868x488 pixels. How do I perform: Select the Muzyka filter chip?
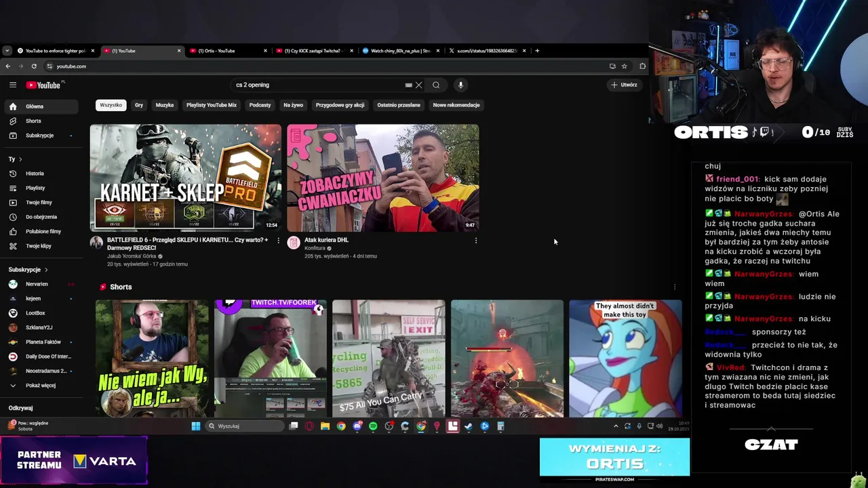(x=165, y=105)
